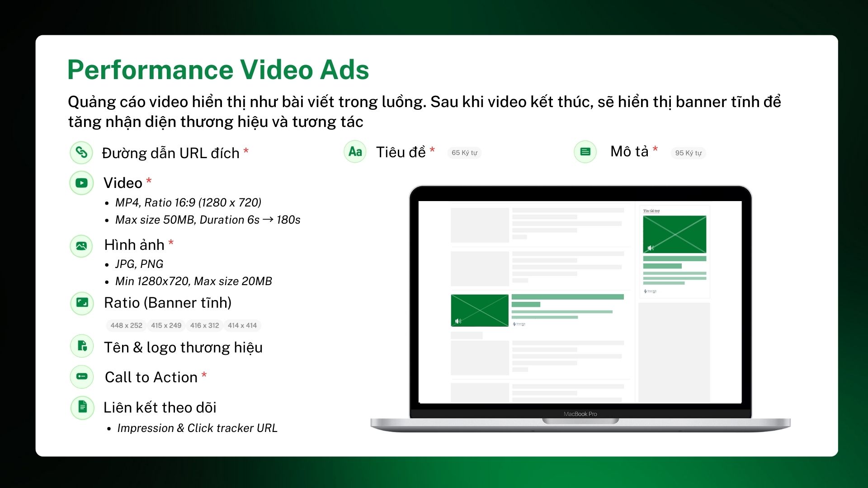Image resolution: width=868 pixels, height=488 pixels.
Task: Click the banner icon beside Ratio (Banner tĩnh)
Action: 82,303
